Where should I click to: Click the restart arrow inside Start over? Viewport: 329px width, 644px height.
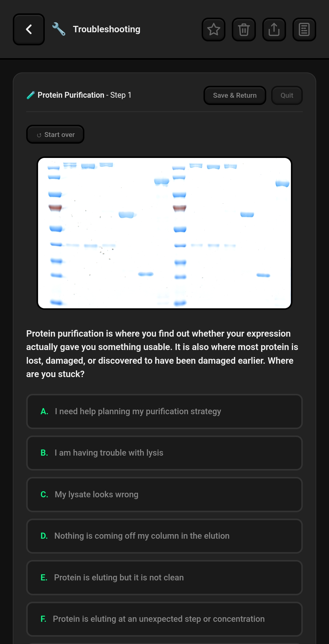[39, 134]
